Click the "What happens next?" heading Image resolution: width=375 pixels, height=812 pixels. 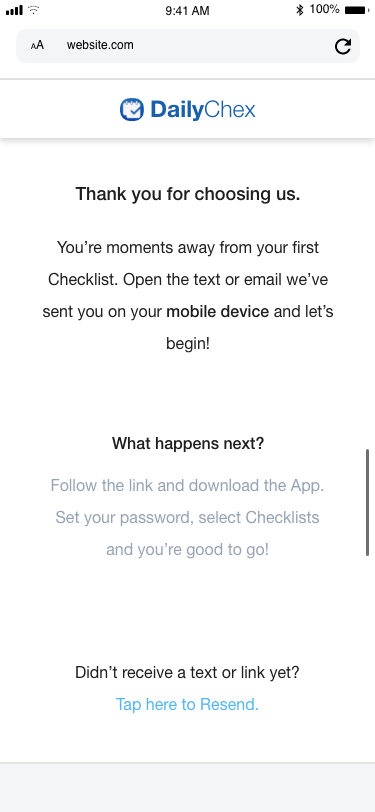[x=188, y=443]
